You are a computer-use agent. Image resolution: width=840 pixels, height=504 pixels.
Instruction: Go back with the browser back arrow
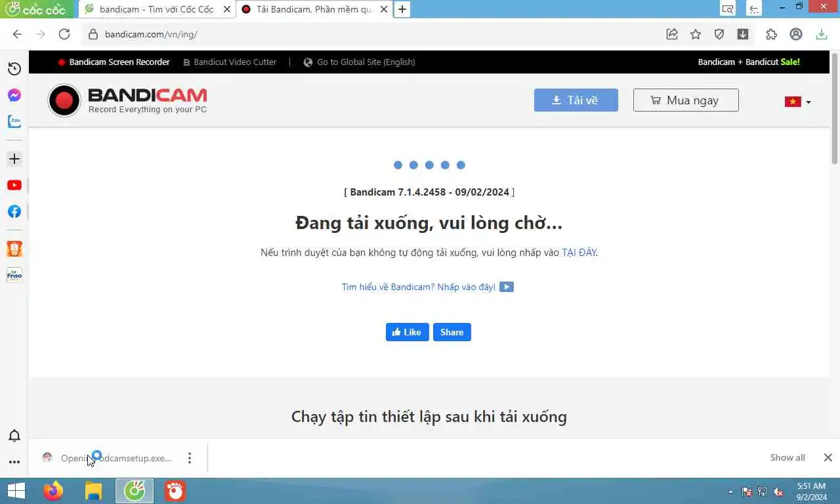pyautogui.click(x=17, y=34)
